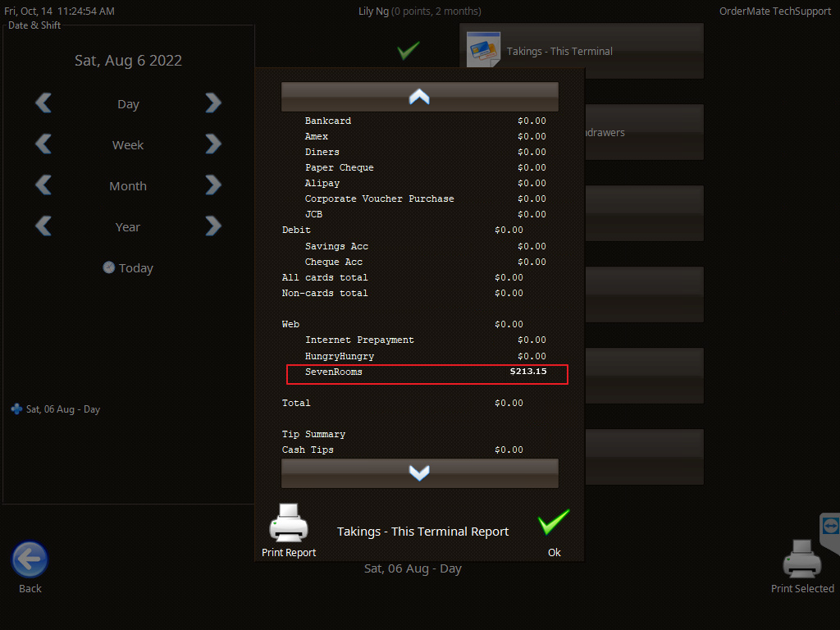Click the Month period label

(128, 186)
